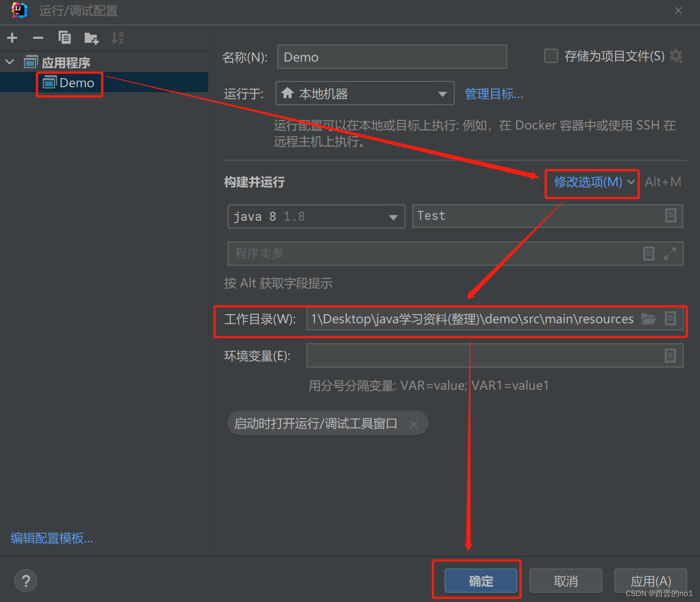Collapse the application tree node
Image resolution: width=700 pixels, height=602 pixels.
point(10,62)
